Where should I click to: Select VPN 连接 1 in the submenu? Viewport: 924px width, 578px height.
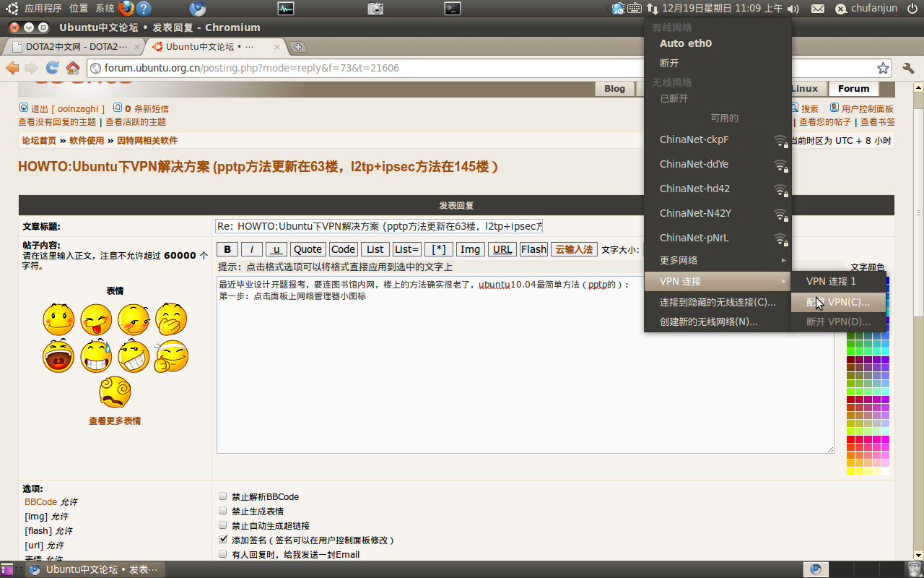click(839, 281)
